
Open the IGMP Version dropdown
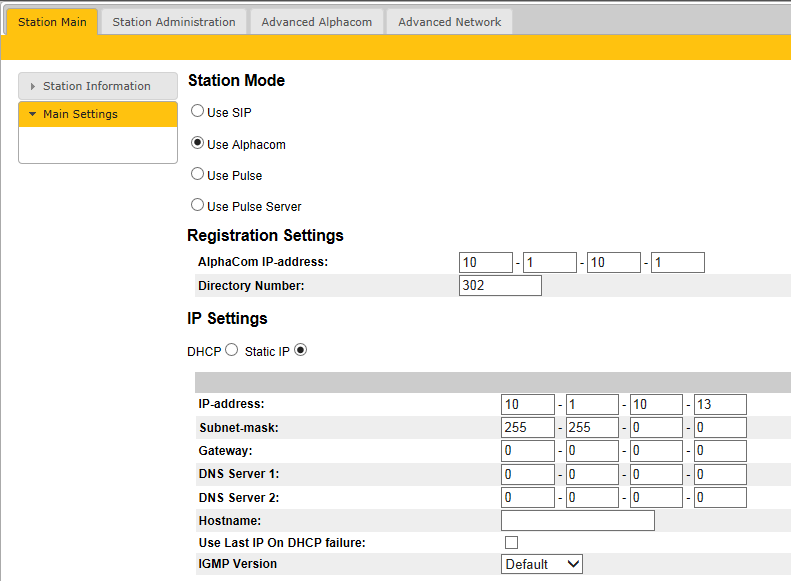click(x=542, y=564)
